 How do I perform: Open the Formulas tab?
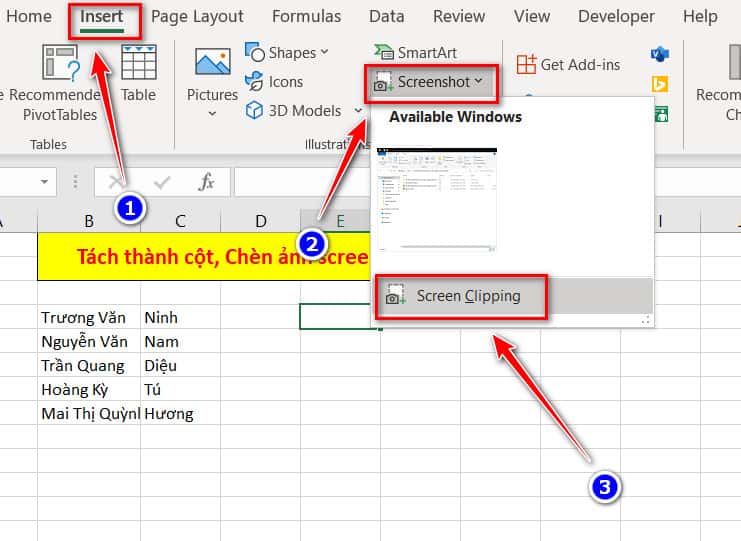[306, 17]
